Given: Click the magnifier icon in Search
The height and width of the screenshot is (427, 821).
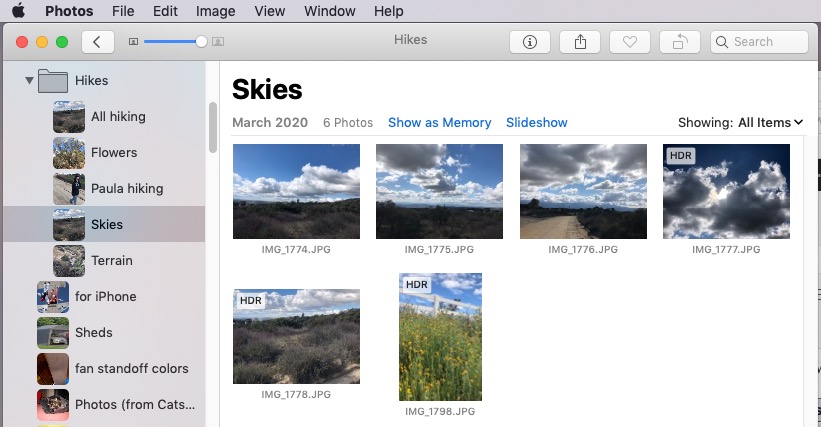Looking at the screenshot, I should 722,42.
